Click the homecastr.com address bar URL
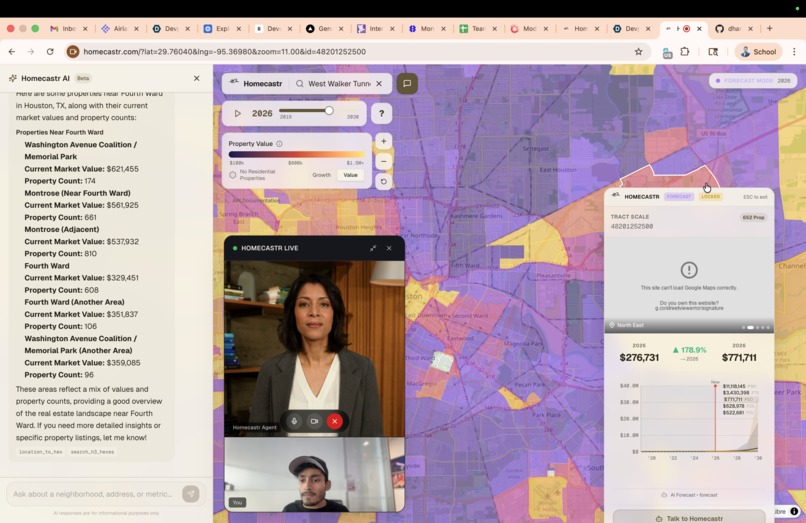Screen dimensions: 806x523 pos(225,51)
